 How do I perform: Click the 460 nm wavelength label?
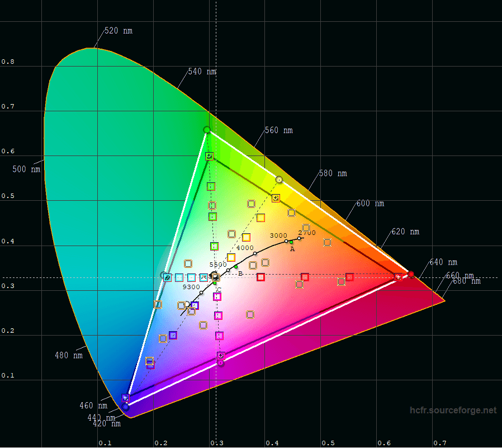coord(95,405)
